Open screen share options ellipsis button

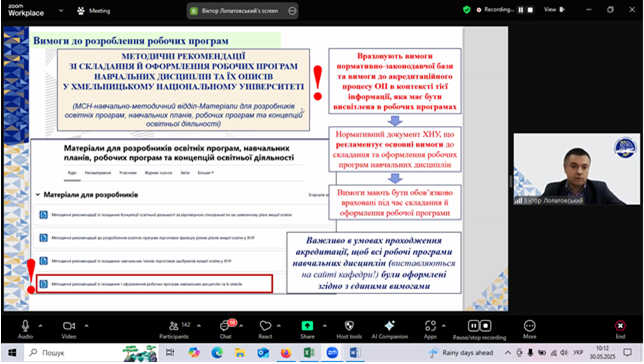point(292,11)
